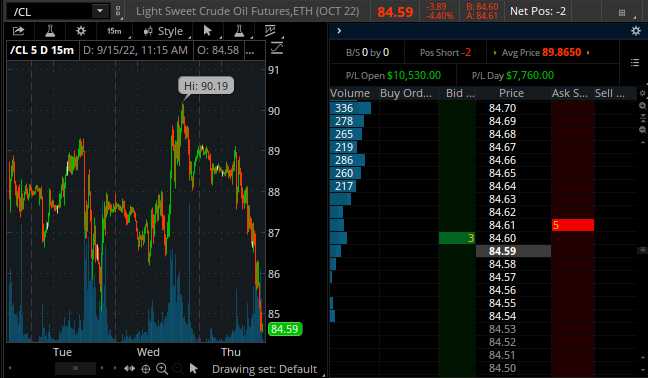Click price level 84.70 in ladder
The image size is (648, 378).
503,108
